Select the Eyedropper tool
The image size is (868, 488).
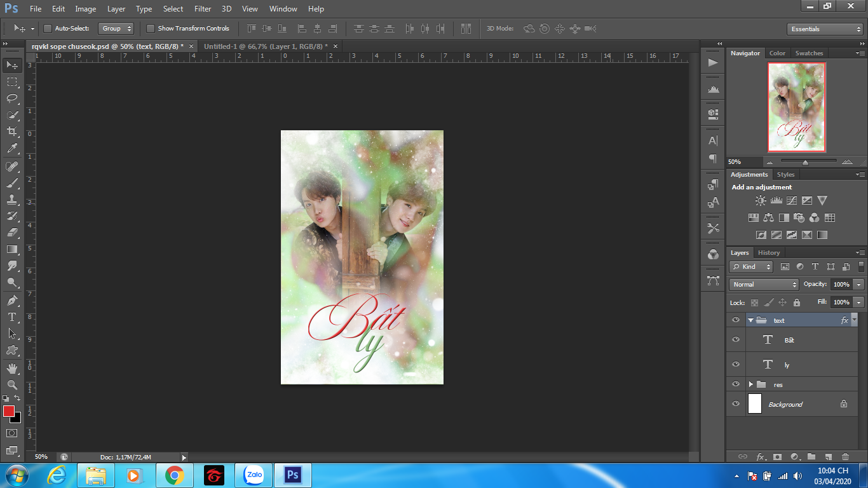click(x=12, y=149)
